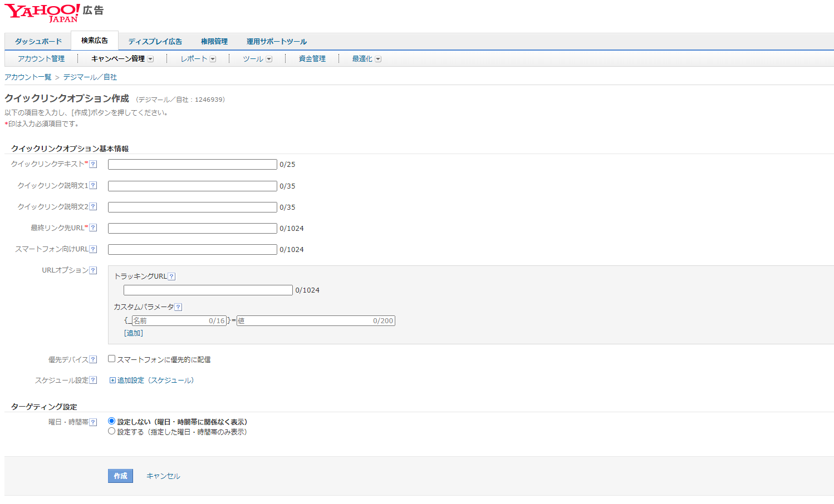
Task: Go to デジマール／自社 breadcrumb link
Action: [x=90, y=77]
